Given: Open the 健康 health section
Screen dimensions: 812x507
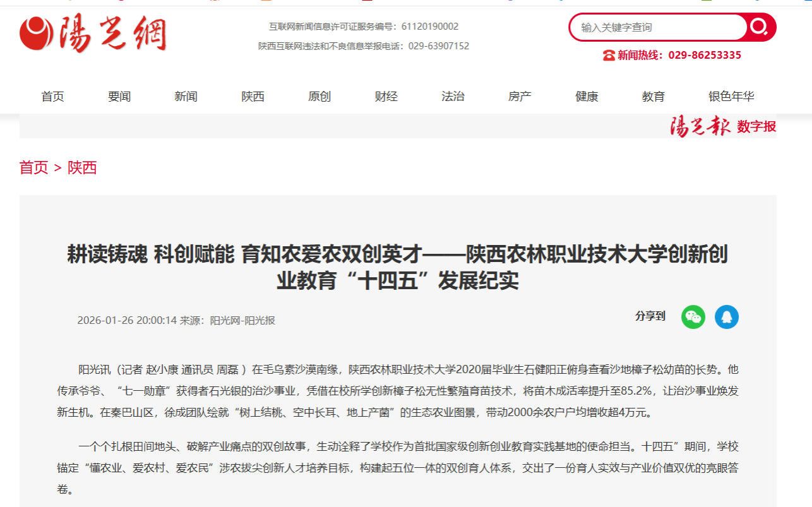Looking at the screenshot, I should coord(587,97).
